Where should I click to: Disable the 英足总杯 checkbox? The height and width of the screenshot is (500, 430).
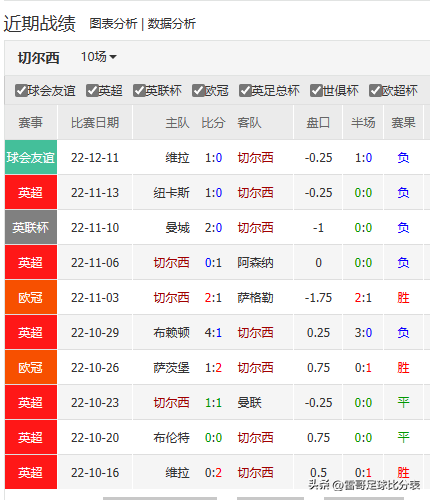coord(245,90)
